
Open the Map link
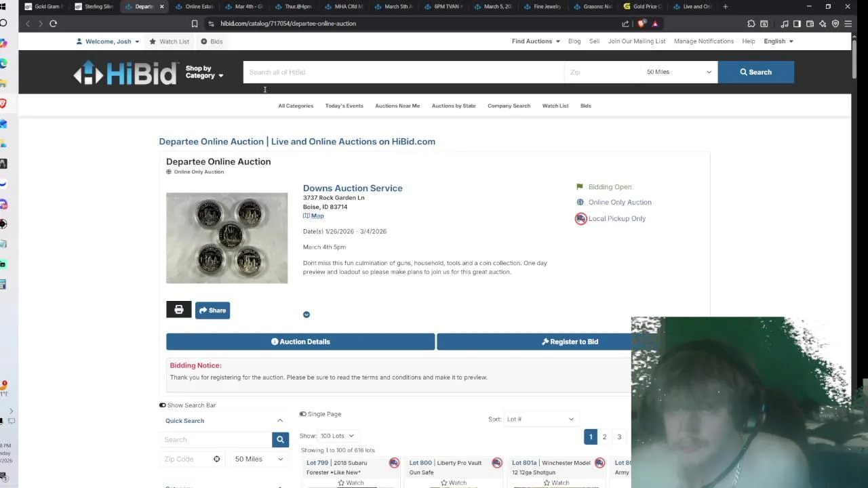pyautogui.click(x=313, y=216)
